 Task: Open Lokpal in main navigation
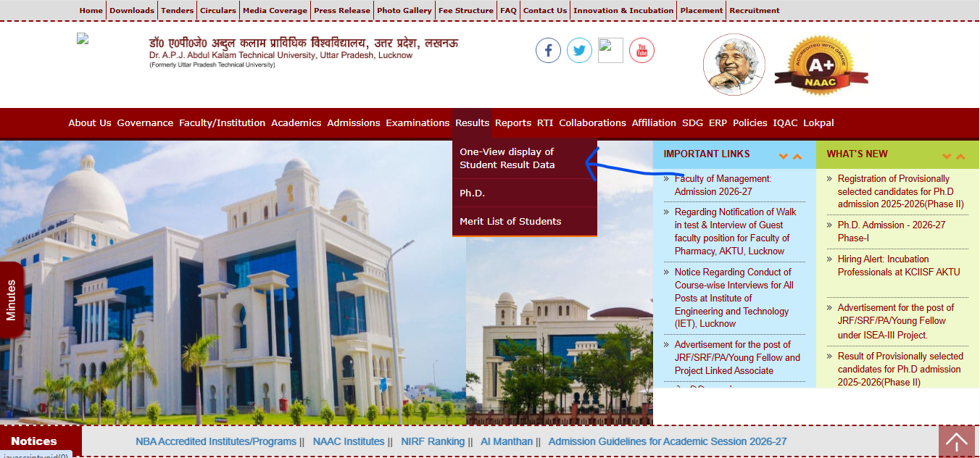(818, 122)
